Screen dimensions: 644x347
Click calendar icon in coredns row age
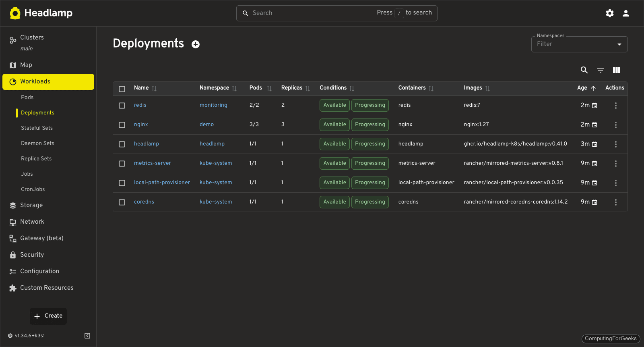[594, 202]
